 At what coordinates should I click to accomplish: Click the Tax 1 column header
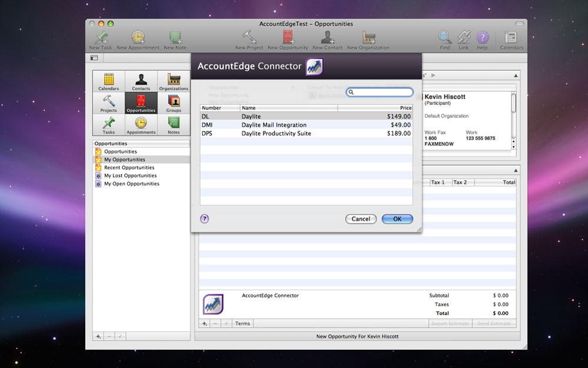(x=440, y=182)
